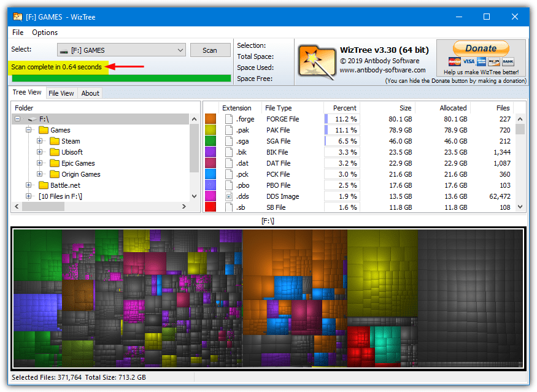Screen dimensions: 537x392
Task: Click the F:\ drive icon in tree
Action: tap(33, 119)
